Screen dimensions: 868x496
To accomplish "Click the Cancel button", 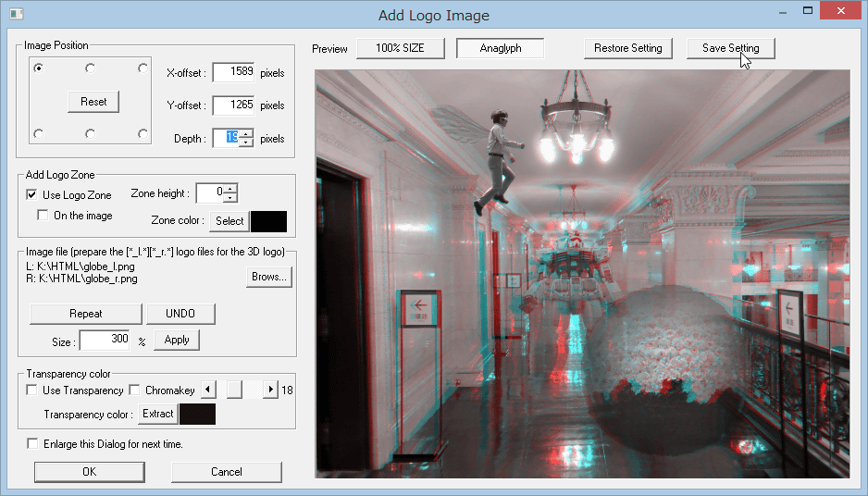I will point(227,472).
